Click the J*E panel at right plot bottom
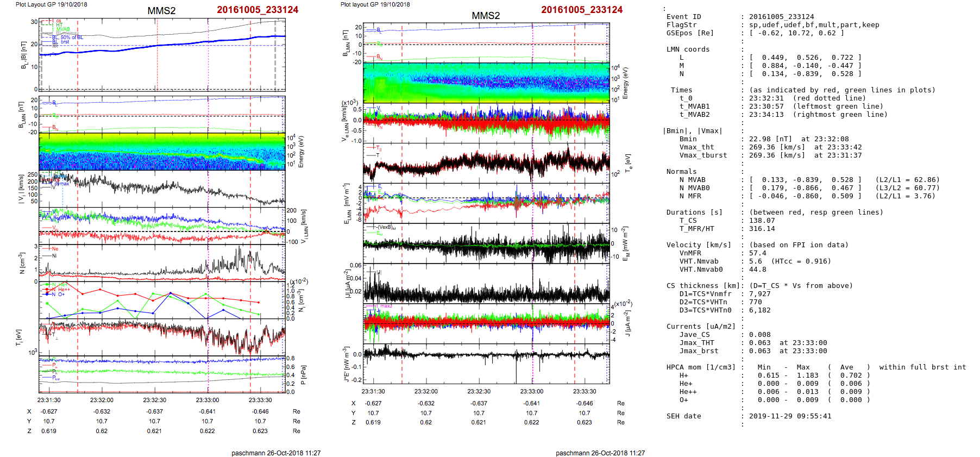This screenshot has width=980, height=457. pos(486,364)
